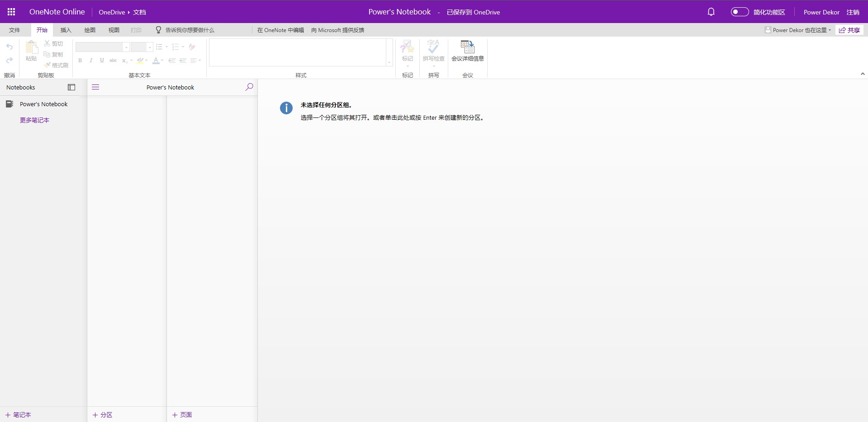This screenshot has width=868, height=422.
Task: Click the 注销 sign out link
Action: point(853,12)
